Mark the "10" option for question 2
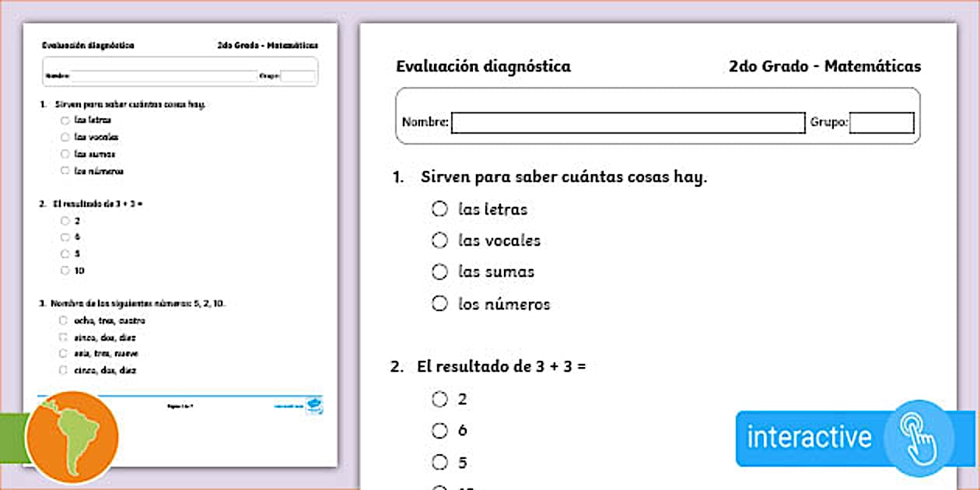 coord(65,270)
